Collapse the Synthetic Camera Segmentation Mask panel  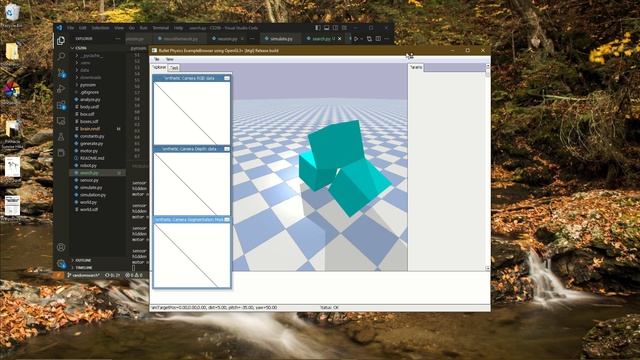click(x=227, y=220)
